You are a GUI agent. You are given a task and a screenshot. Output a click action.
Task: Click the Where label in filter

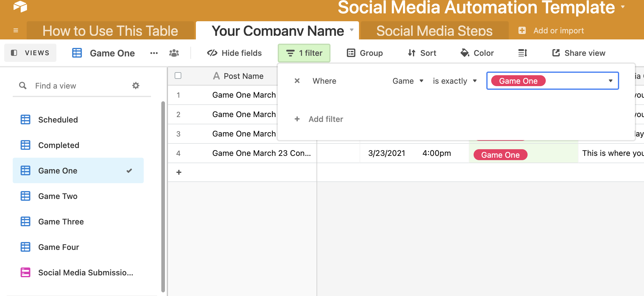[x=324, y=81]
